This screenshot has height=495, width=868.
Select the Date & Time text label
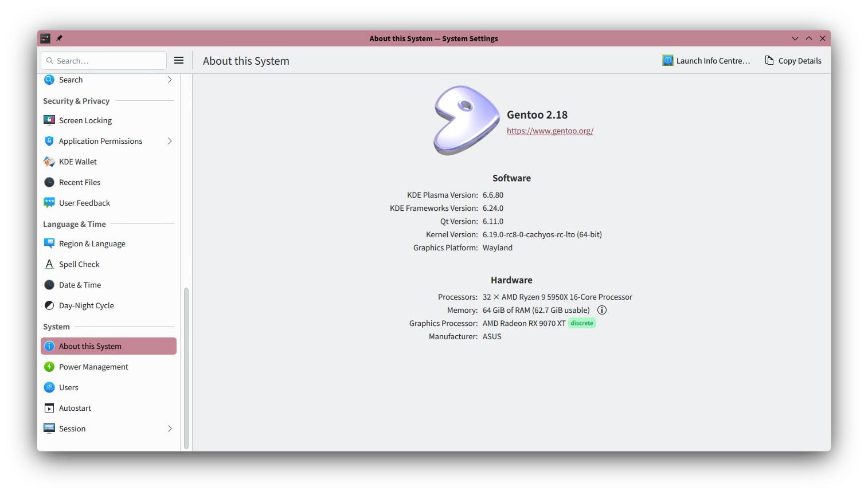click(x=80, y=285)
